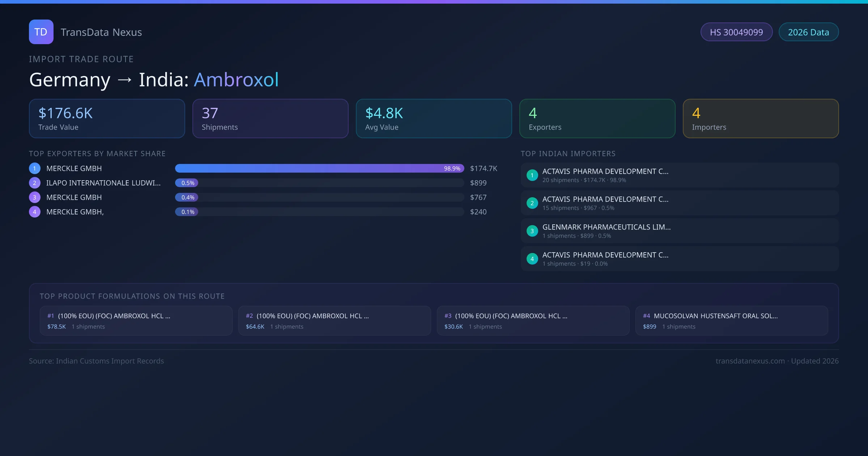
Task: Click rank 4 circle beside MERCKLE GMBH,
Action: click(35, 212)
